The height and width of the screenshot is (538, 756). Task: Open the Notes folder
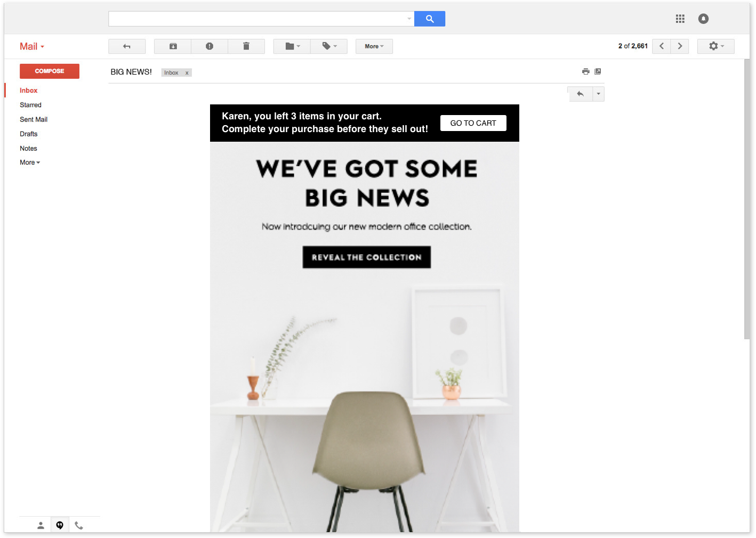[x=28, y=148]
